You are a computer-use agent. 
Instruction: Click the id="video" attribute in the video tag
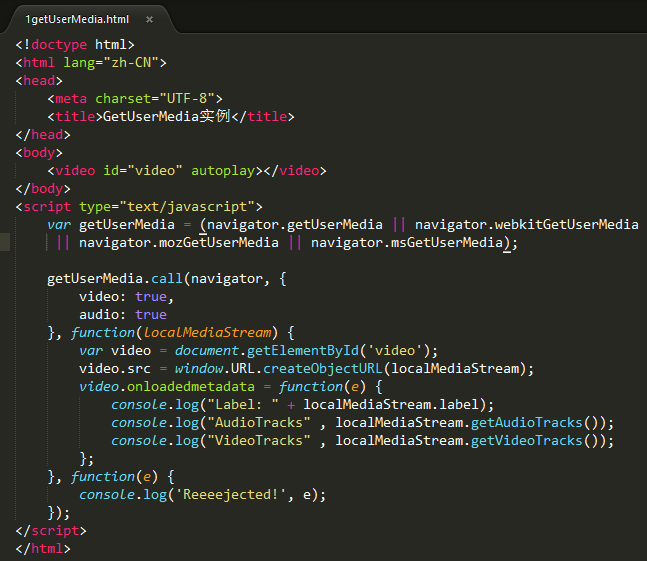[x=143, y=171]
